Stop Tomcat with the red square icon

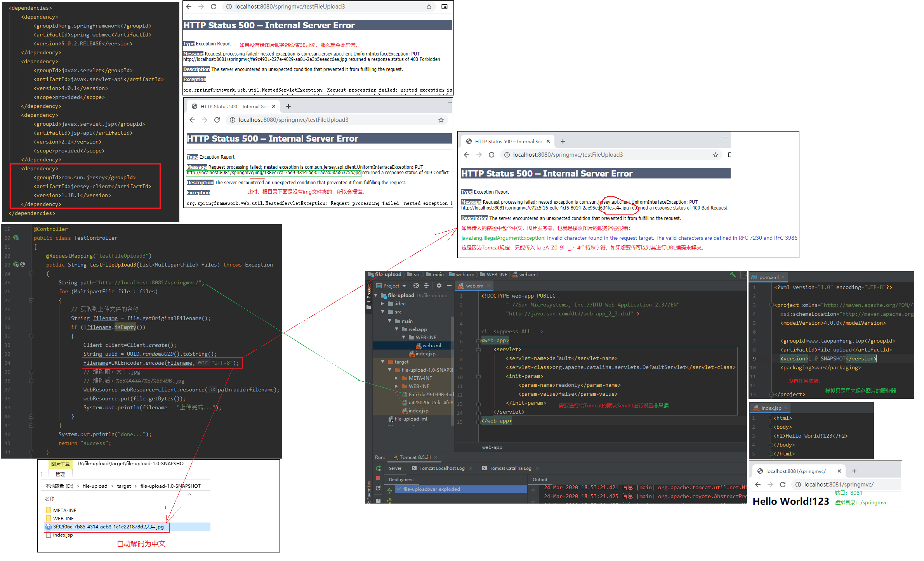(x=378, y=478)
